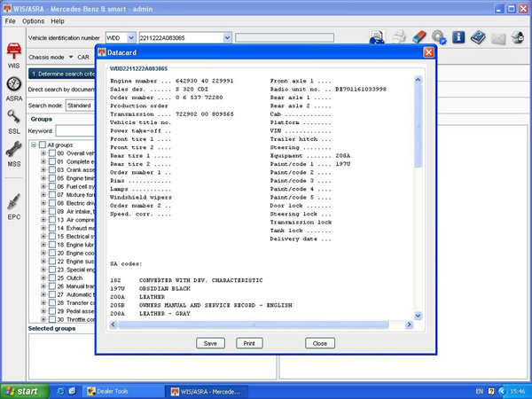Click the Print button in Datacard
The image size is (532, 399).
(x=249, y=343)
